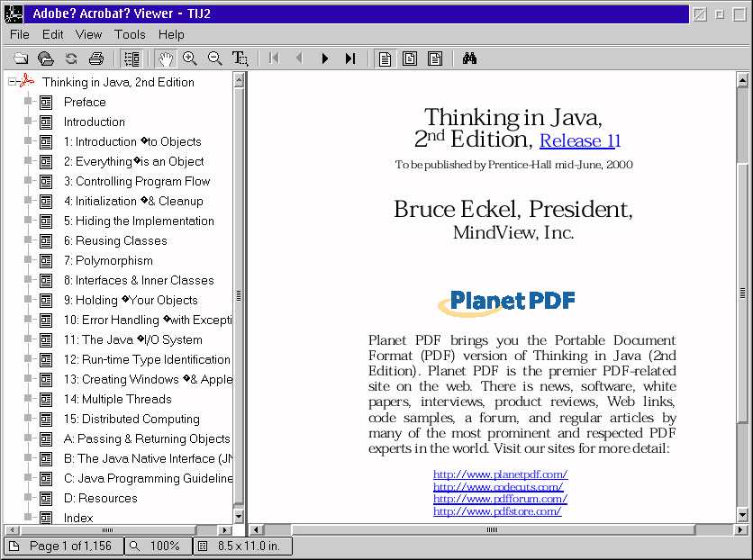Open the http://www.planetpdf.com/ link
The height and width of the screenshot is (560, 753).
(x=501, y=474)
